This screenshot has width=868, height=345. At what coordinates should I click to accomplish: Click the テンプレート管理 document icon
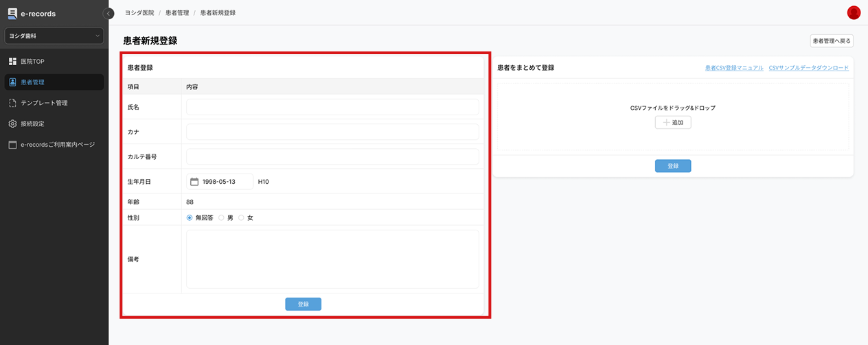point(12,103)
